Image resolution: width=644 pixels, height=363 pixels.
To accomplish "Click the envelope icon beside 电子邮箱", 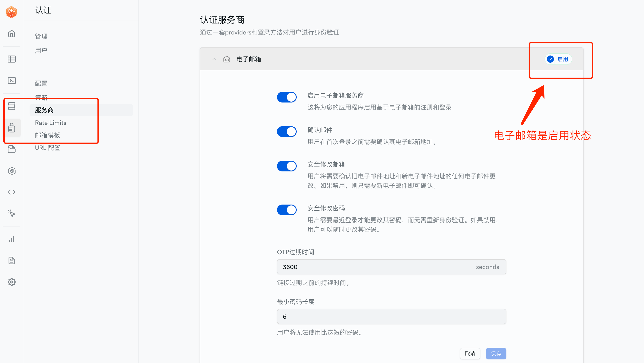I will click(227, 59).
